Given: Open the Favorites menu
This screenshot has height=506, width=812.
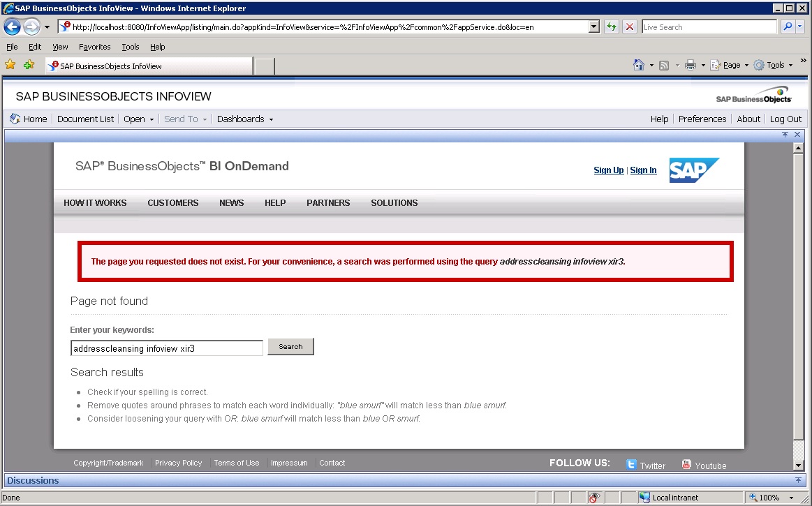Looking at the screenshot, I should (x=95, y=47).
